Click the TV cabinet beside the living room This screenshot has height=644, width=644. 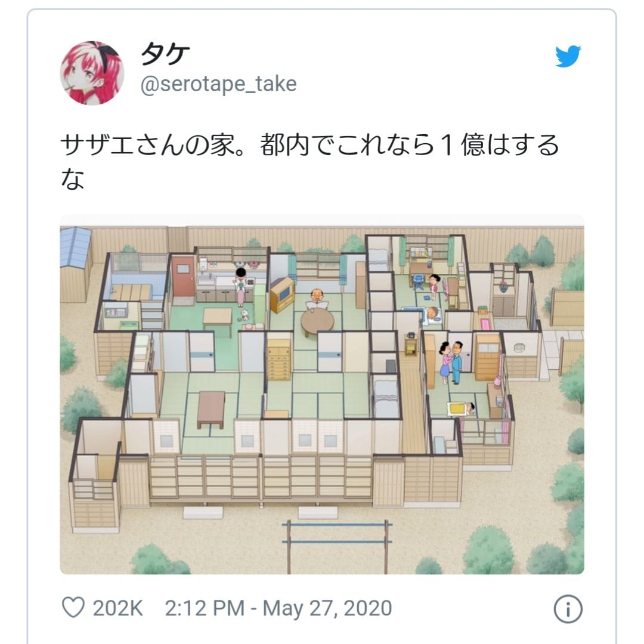point(281,295)
